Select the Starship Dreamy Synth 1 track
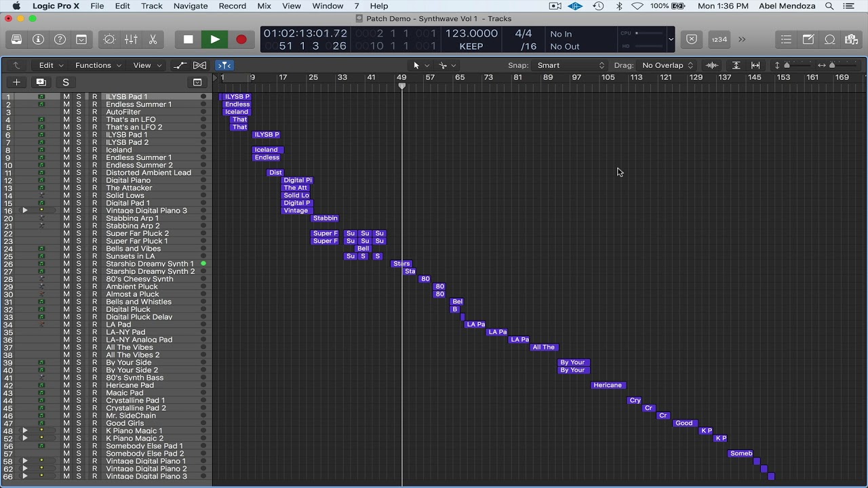Viewport: 868px width, 488px height. coord(150,264)
